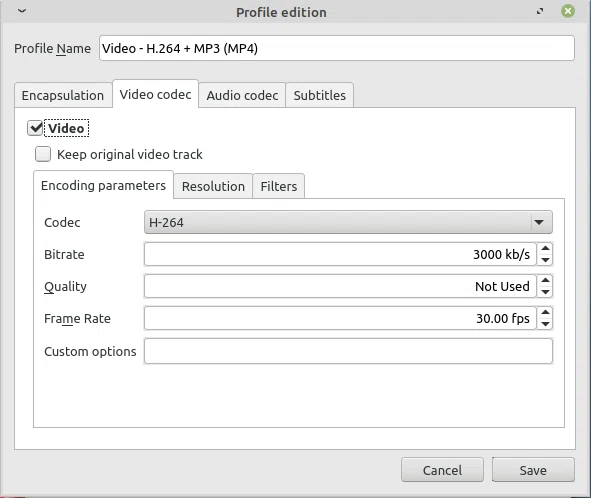
Task: Save the profile
Action: click(533, 470)
